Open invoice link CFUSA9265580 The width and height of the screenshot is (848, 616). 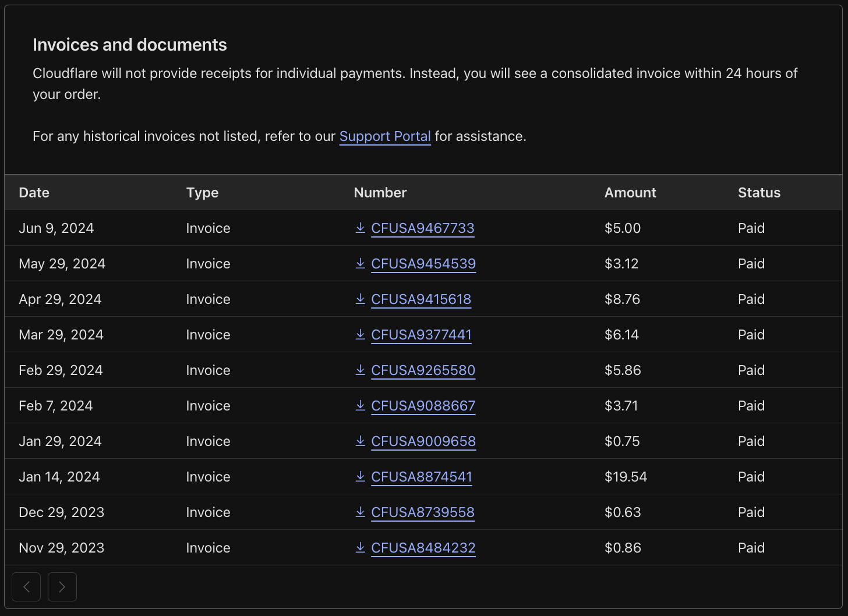pos(423,370)
